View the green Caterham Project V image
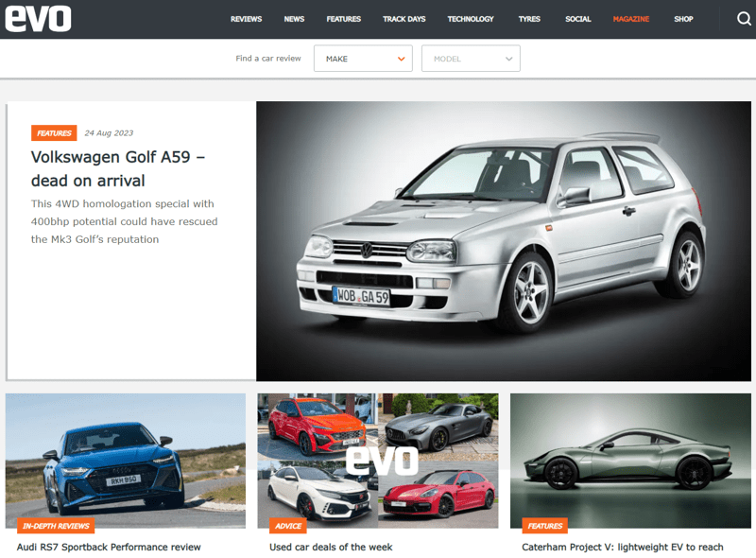The height and width of the screenshot is (558, 756). point(630,461)
